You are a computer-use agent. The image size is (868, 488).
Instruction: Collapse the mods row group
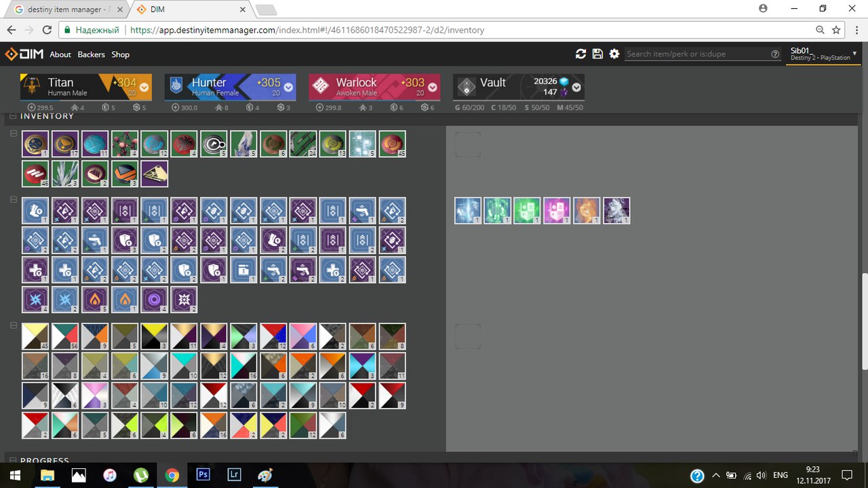14,199
